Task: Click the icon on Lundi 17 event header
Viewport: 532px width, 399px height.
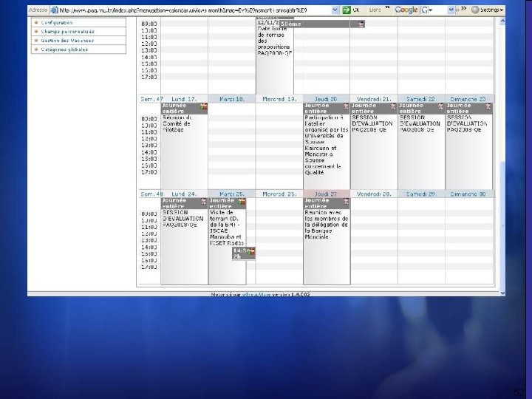Action: click(x=204, y=107)
